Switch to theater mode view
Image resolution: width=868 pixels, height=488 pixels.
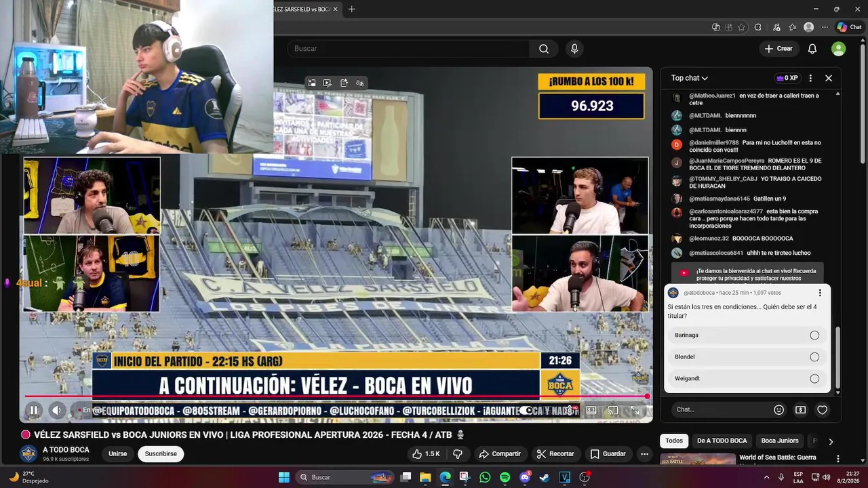pos(591,410)
